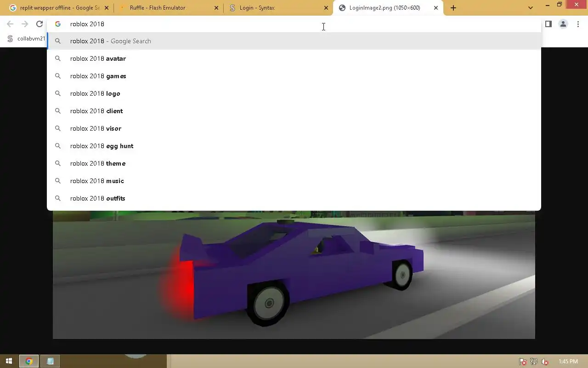Click the address bar containing roblox 2018
The width and height of the screenshot is (588, 368).
294,24
